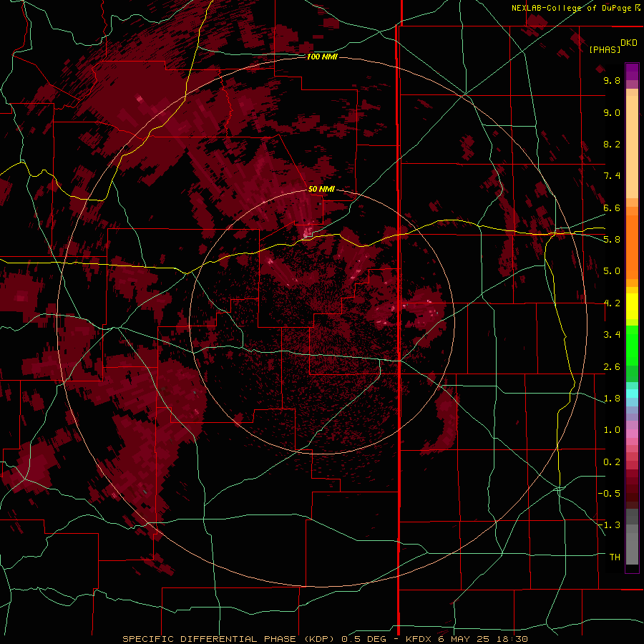Screen dimensions: 644x644
Task: Click the 6 MAY 25 18:30 timestamp
Action: point(483,639)
